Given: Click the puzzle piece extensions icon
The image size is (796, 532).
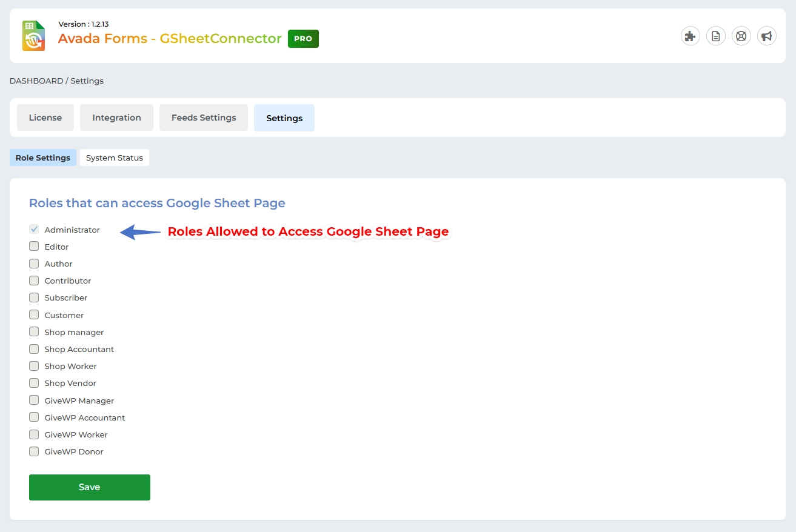Looking at the screenshot, I should click(690, 36).
